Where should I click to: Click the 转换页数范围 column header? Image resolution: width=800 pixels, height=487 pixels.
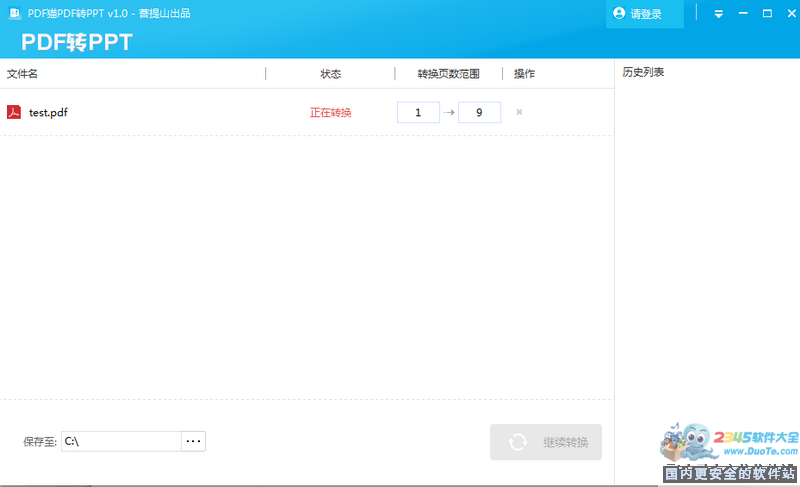click(448, 74)
